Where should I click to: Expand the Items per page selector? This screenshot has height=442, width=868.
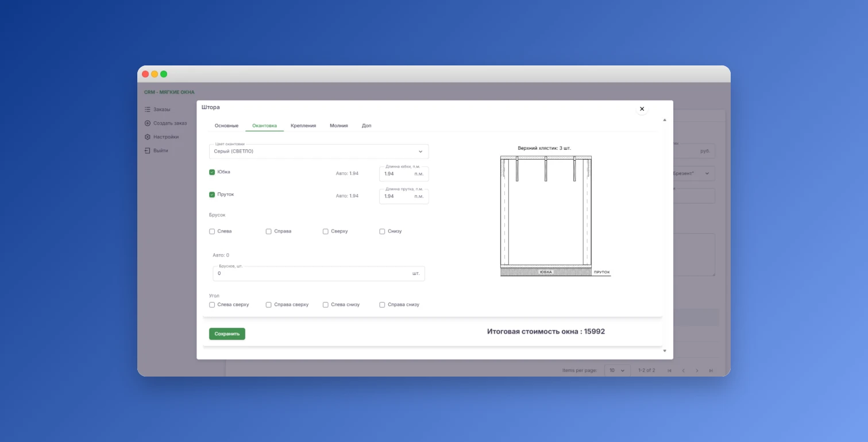[617, 371]
